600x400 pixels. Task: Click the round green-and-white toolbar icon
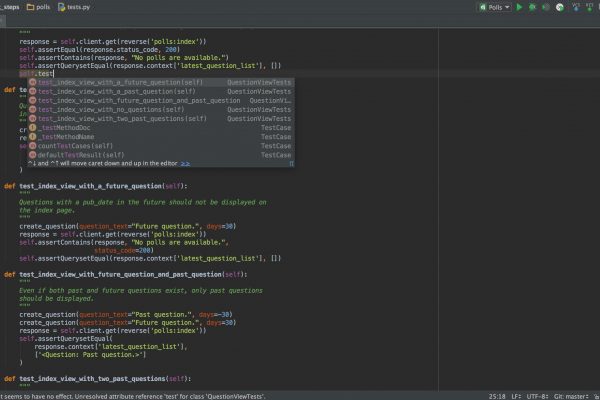click(559, 7)
